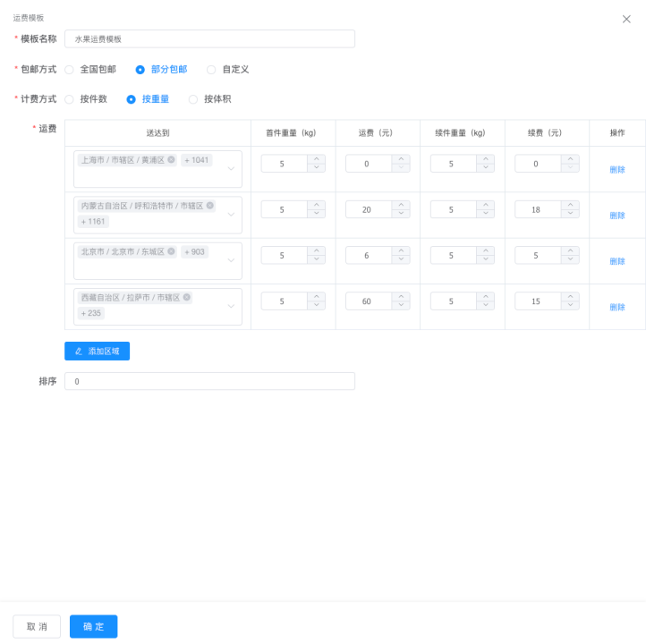Expand the 西藏自治区 region dropdown
The image size is (646, 644).
231,307
